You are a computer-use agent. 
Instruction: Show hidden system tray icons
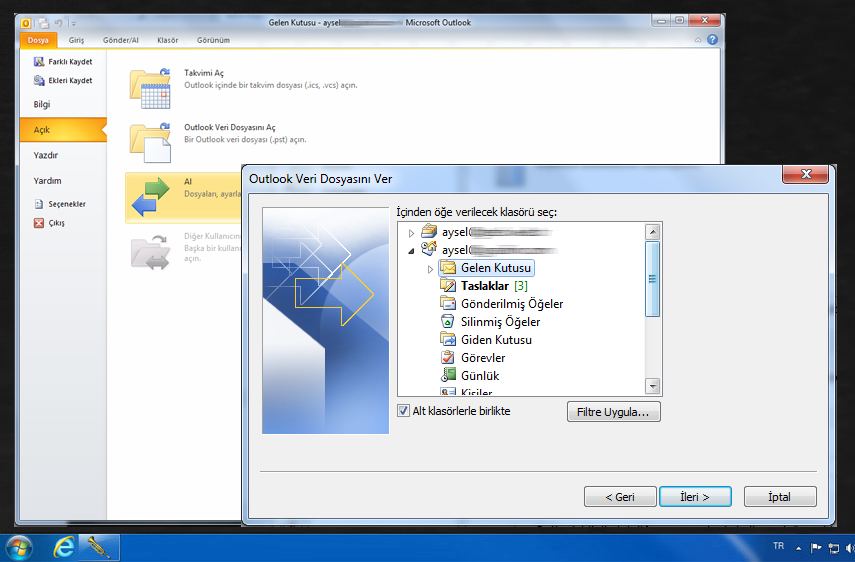[x=799, y=548]
